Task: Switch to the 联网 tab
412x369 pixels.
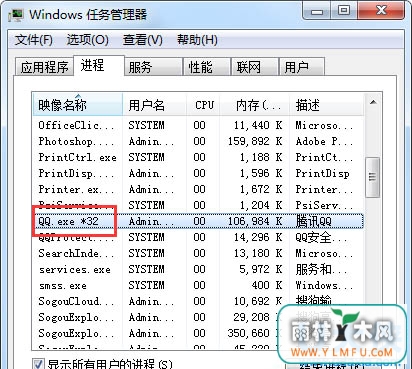Action: point(255,67)
